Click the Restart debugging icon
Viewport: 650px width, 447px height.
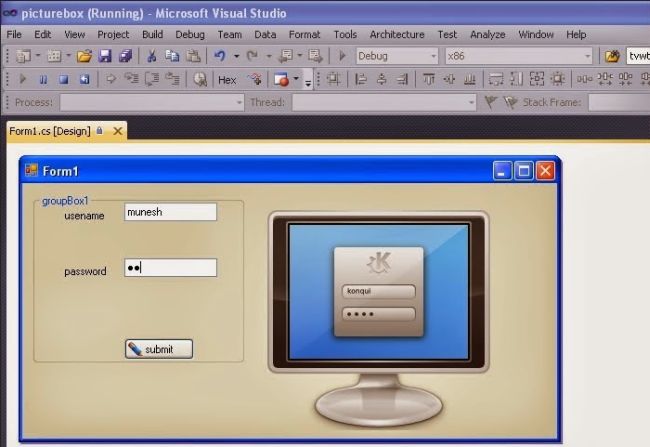[84, 79]
